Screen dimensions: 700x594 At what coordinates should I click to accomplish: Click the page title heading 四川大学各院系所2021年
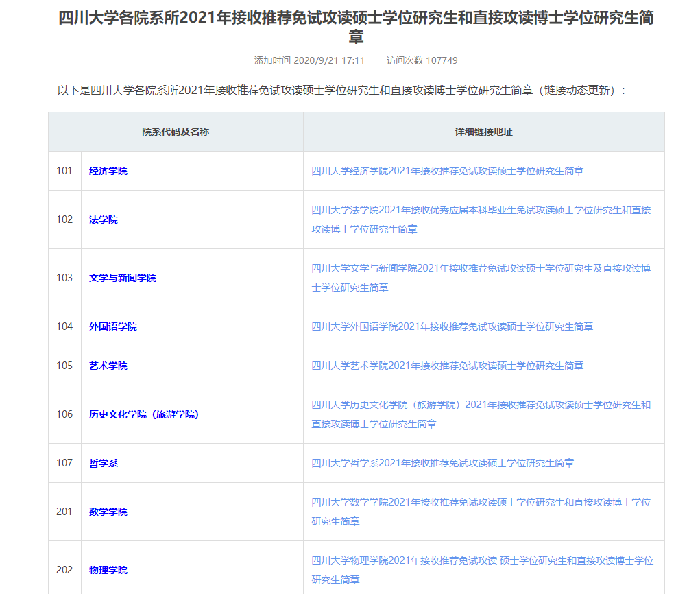point(357,27)
